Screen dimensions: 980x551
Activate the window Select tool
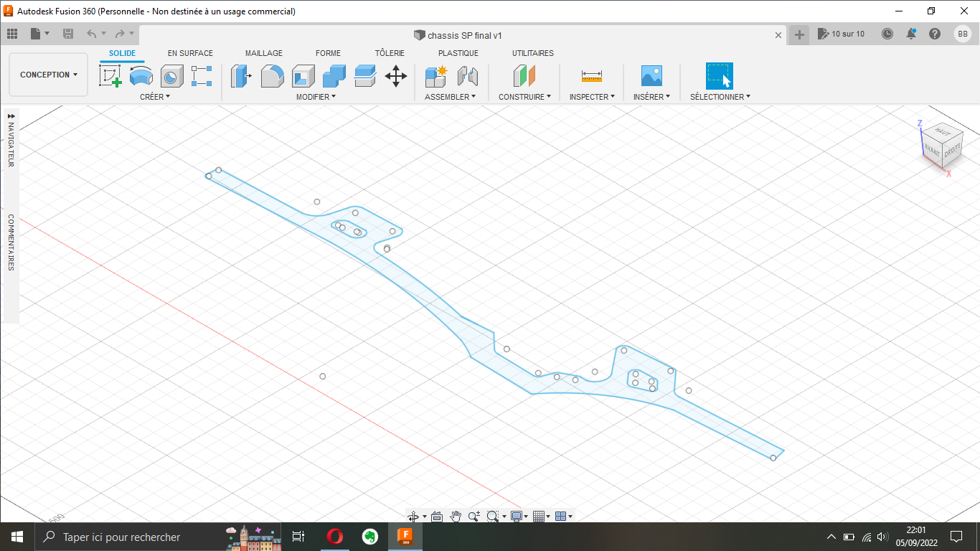[x=720, y=76]
